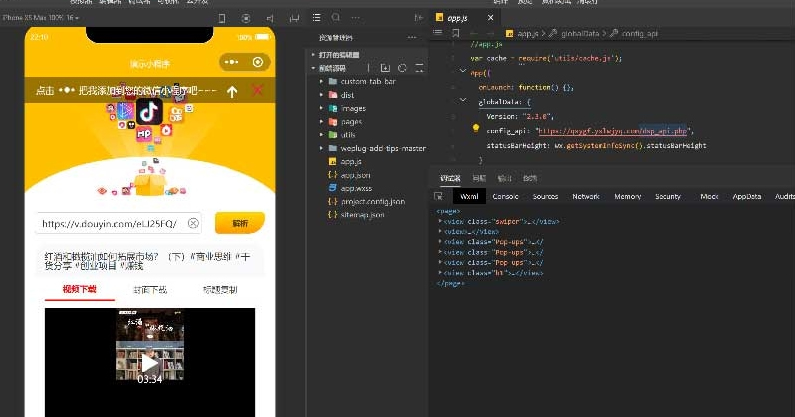Click the forward navigation arrow in breadcrumb bar
This screenshot has width=795, height=417.
[x=490, y=33]
